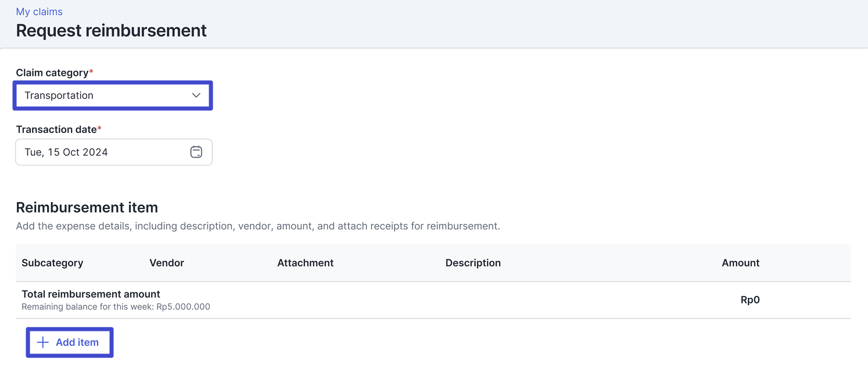
Task: Click the plus icon beside Add item
Action: pyautogui.click(x=43, y=342)
